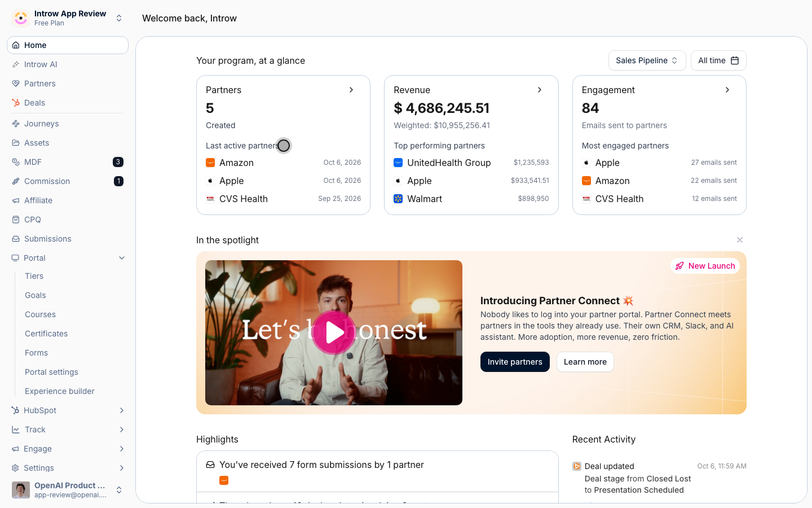Click the Partners handshake icon in sidebar
Viewport: 812px width, 508px height.
click(x=16, y=84)
